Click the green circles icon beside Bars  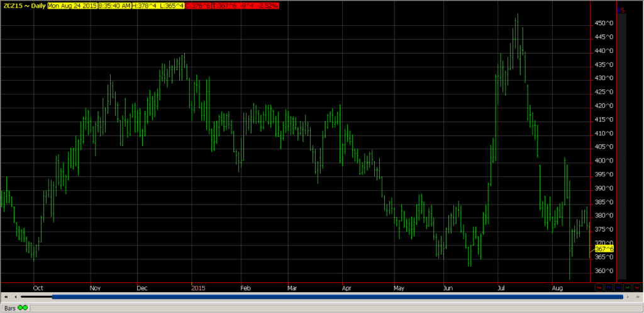(23, 308)
